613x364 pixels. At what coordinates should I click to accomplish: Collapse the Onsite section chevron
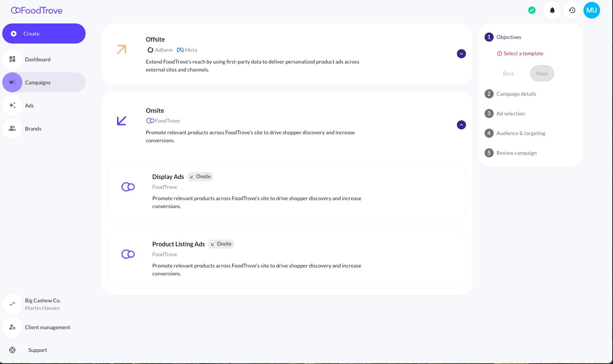[x=461, y=125]
